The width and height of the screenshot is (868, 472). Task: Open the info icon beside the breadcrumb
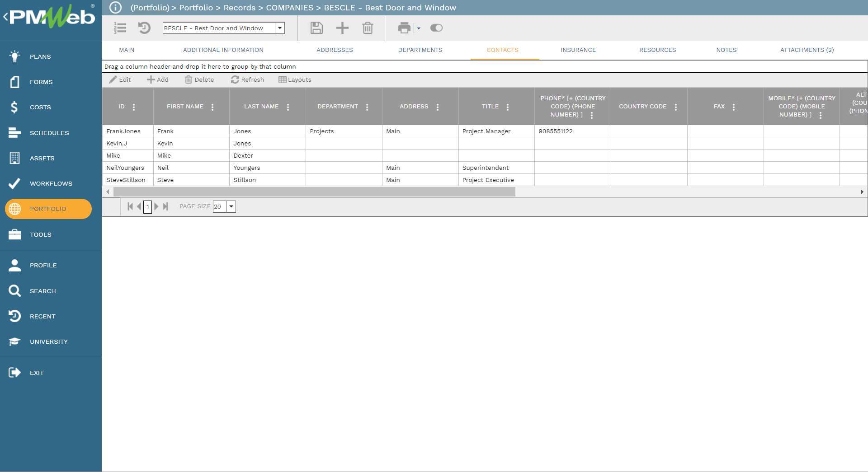(116, 8)
